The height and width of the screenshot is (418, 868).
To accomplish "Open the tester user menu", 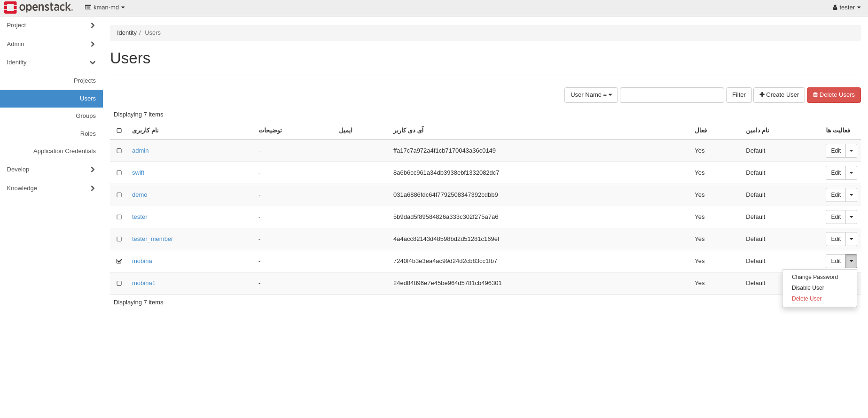I will tap(846, 8).
